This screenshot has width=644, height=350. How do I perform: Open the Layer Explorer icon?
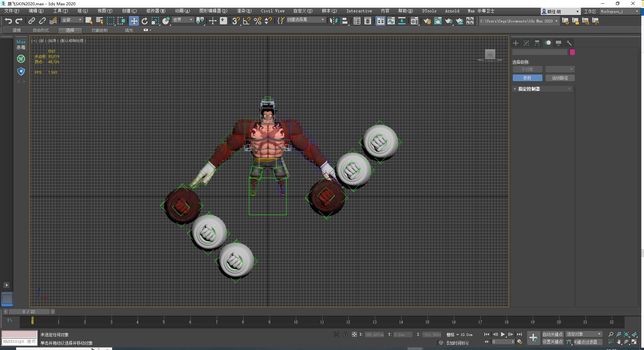tap(368, 21)
